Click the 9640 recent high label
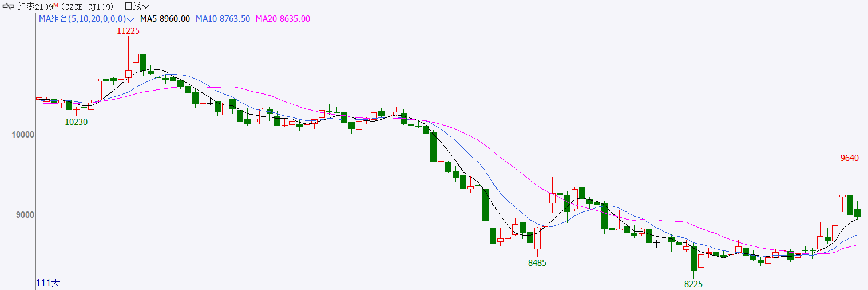 tap(850, 158)
